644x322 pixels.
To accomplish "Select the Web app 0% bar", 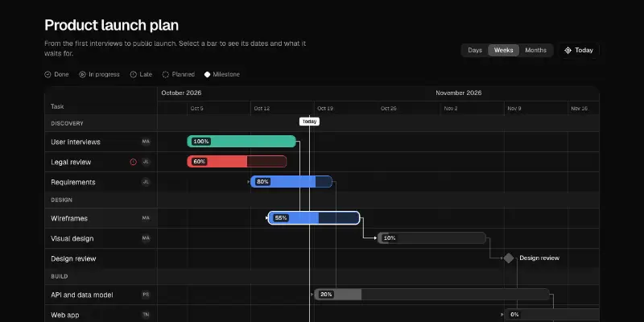I will [552, 315].
